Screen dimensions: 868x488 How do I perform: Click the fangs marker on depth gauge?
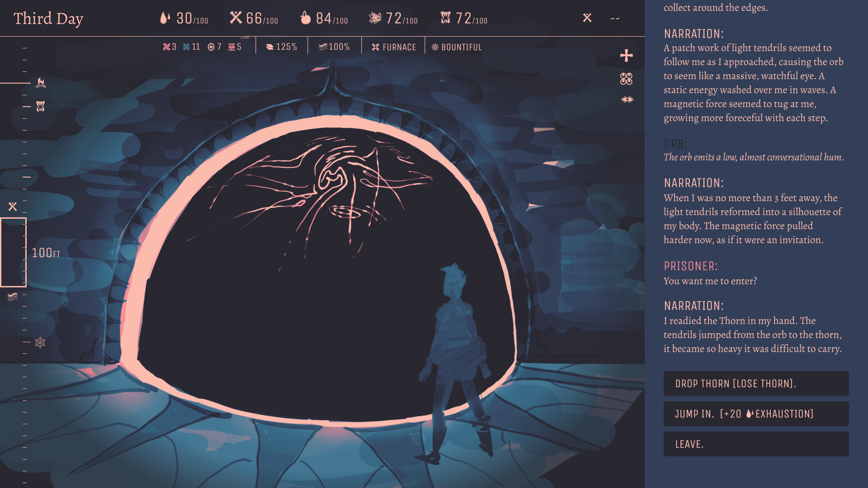[41, 106]
